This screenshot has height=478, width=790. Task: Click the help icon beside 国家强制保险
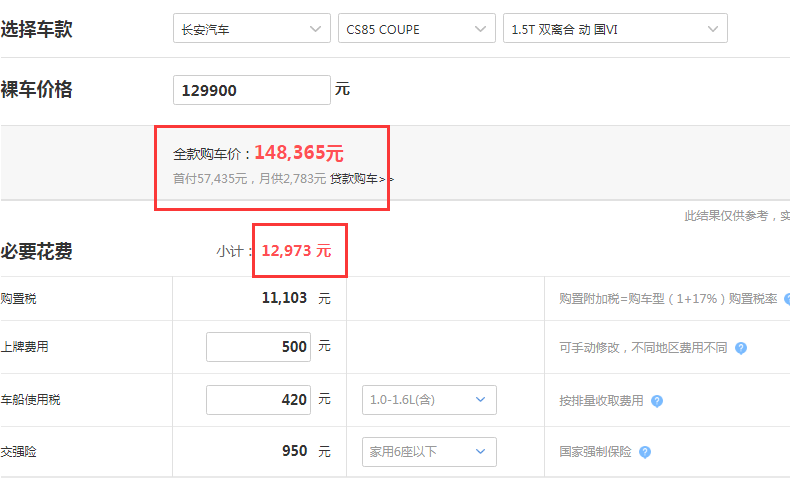coord(645,452)
